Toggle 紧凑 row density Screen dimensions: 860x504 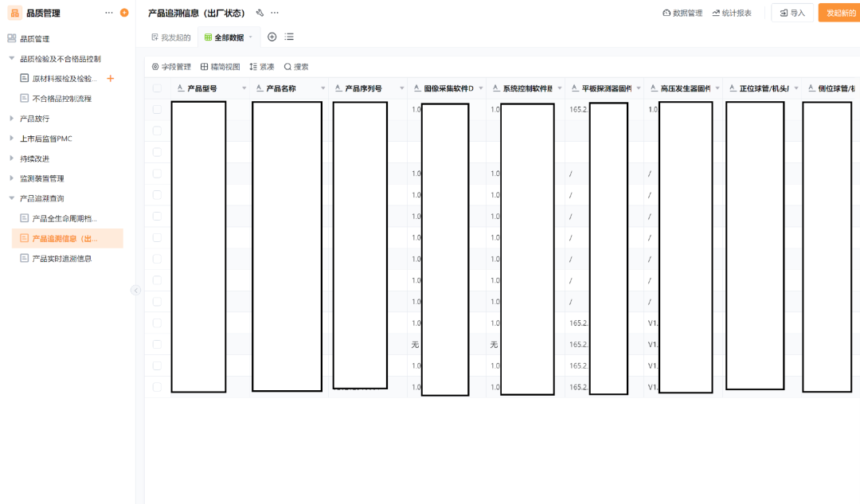tap(262, 67)
